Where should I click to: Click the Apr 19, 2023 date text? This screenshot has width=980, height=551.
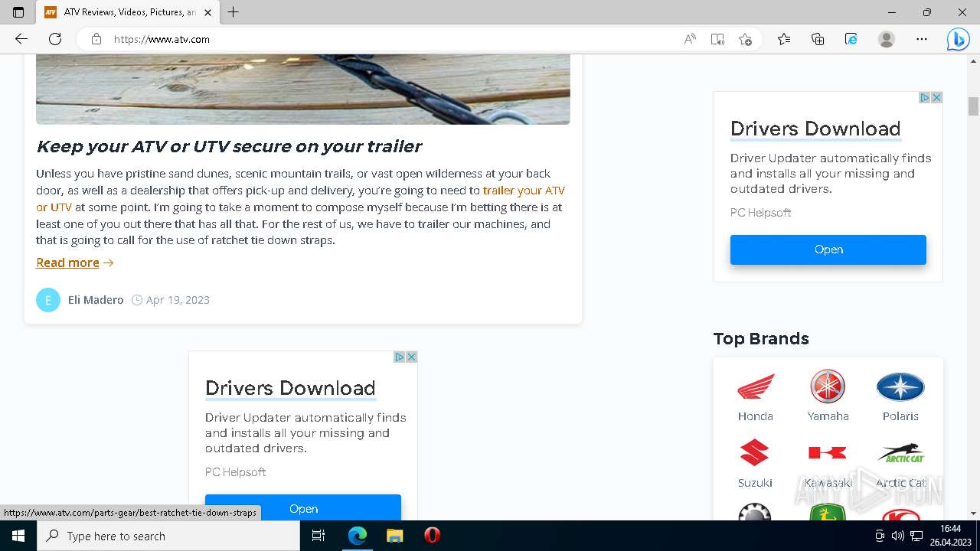178,300
